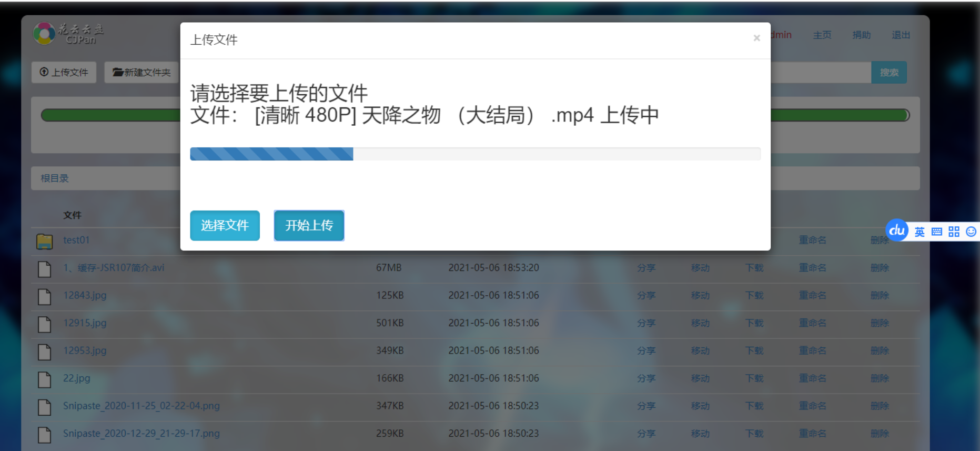Screen dimensions: 980x451
Task: Click the 上传文件 toolbar button
Action: pos(64,72)
